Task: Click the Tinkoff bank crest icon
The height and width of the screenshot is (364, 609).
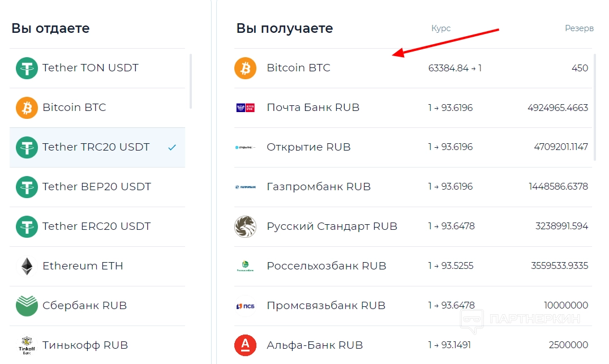Action: coord(27,345)
